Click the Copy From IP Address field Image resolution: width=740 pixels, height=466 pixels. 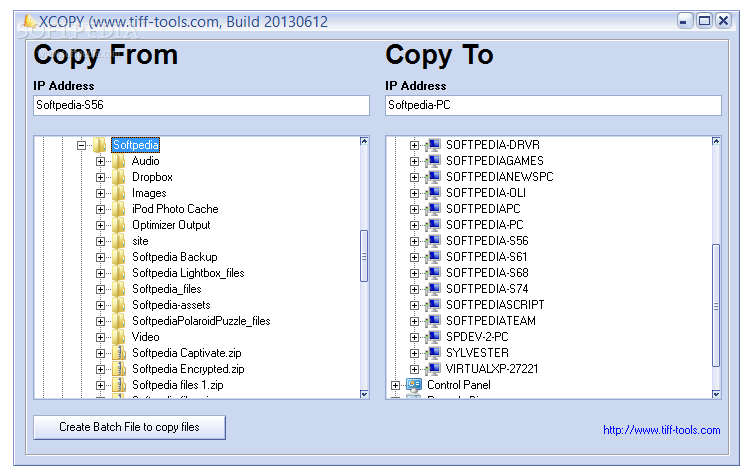click(201, 105)
